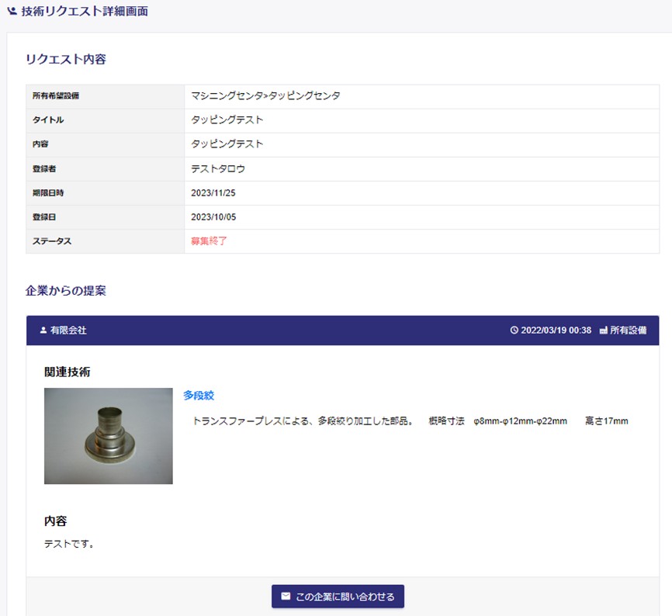This screenshot has width=672, height=616.
Task: Click the テストです。 proposal text
Action: (69, 544)
